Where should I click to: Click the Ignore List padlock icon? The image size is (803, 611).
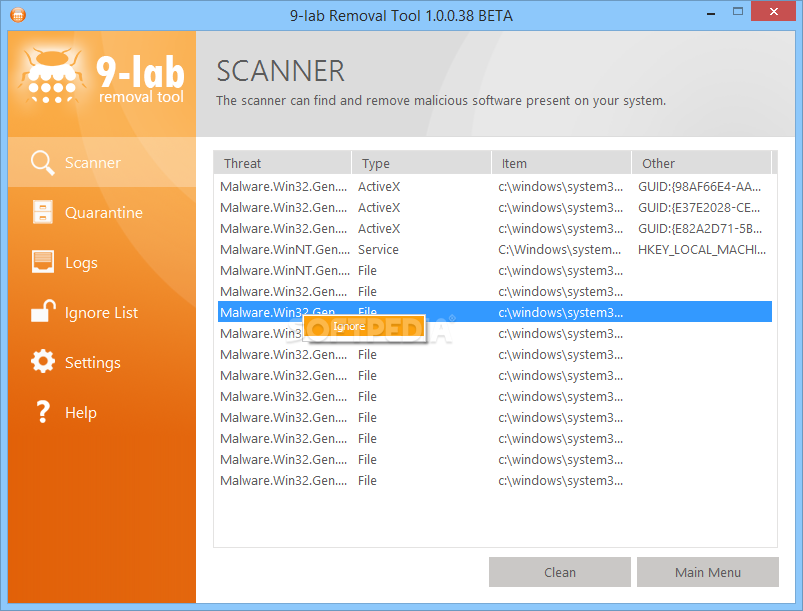(x=43, y=311)
